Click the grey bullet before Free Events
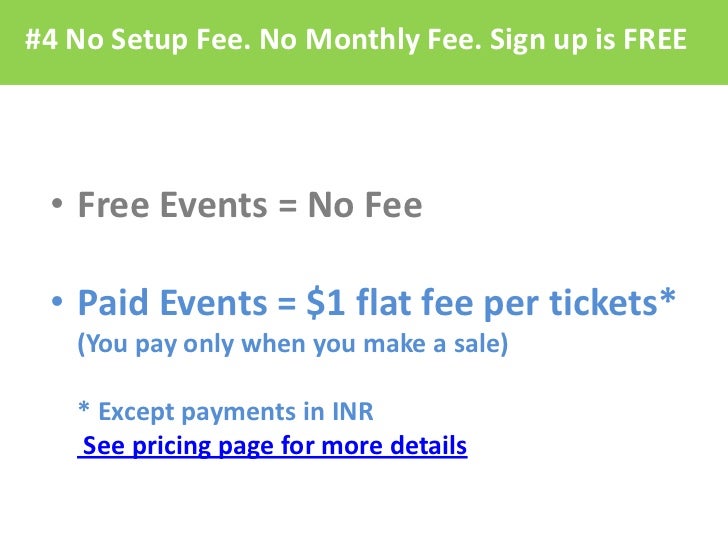Screen dimensions: 728x546 pos(57,204)
